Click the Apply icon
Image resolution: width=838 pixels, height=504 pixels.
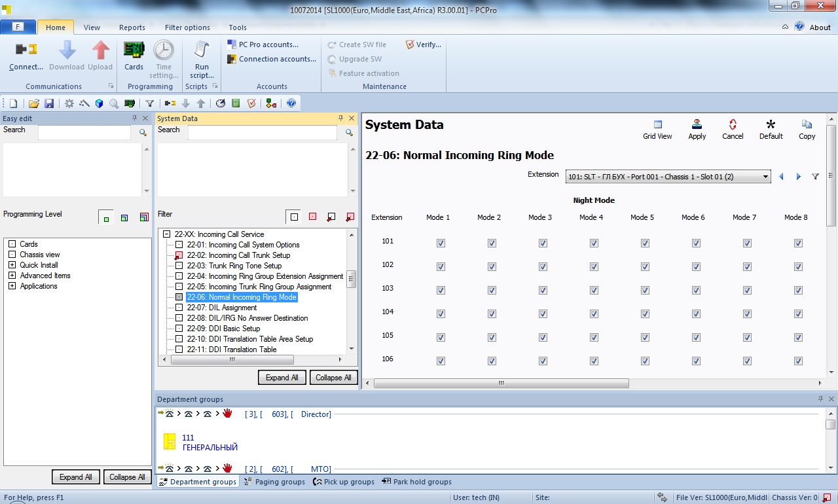tap(697, 130)
